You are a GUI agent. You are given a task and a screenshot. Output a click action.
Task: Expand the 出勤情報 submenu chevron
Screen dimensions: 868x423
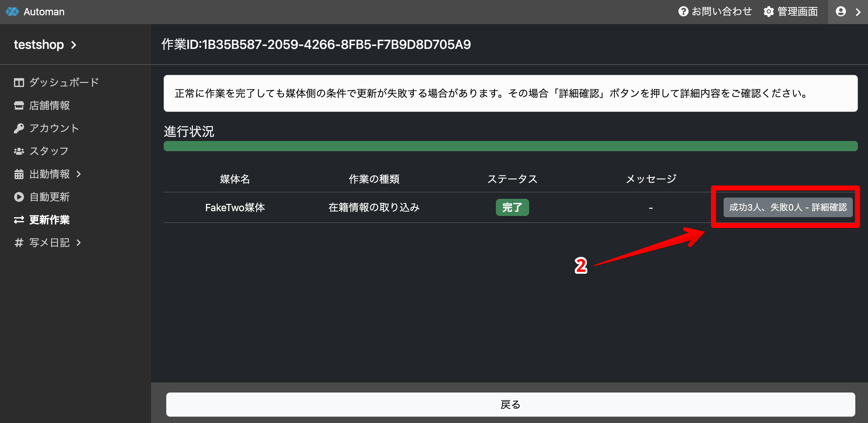tap(79, 174)
